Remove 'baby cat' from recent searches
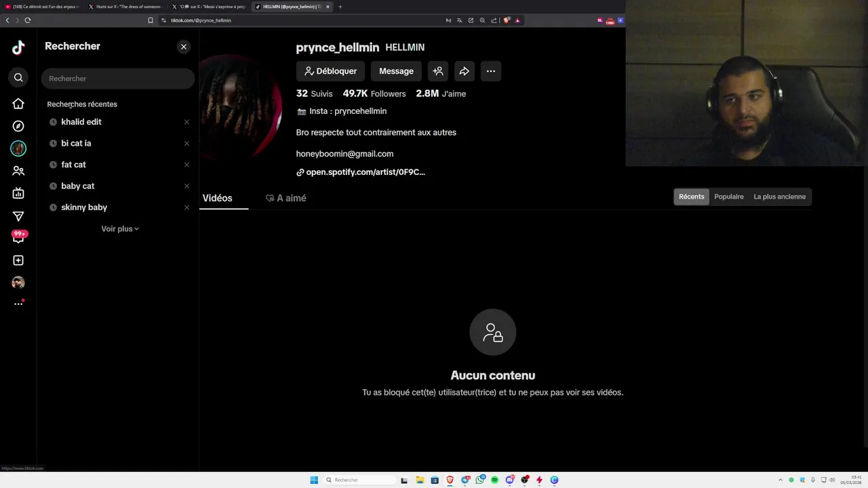Viewport: 868px width, 488px height. (186, 186)
